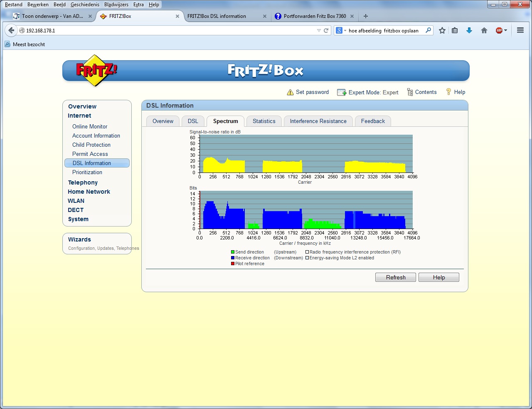Open Online Monitor in sidebar

(90, 126)
